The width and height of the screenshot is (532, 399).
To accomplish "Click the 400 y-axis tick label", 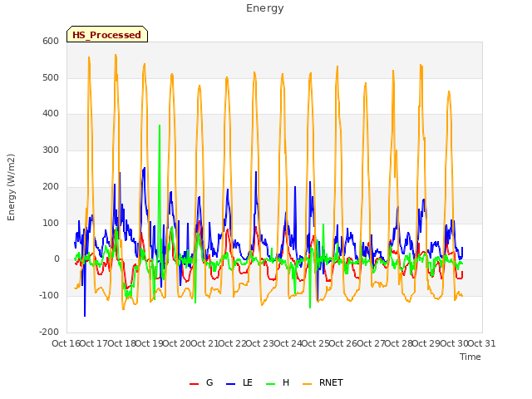I will 51,114.
